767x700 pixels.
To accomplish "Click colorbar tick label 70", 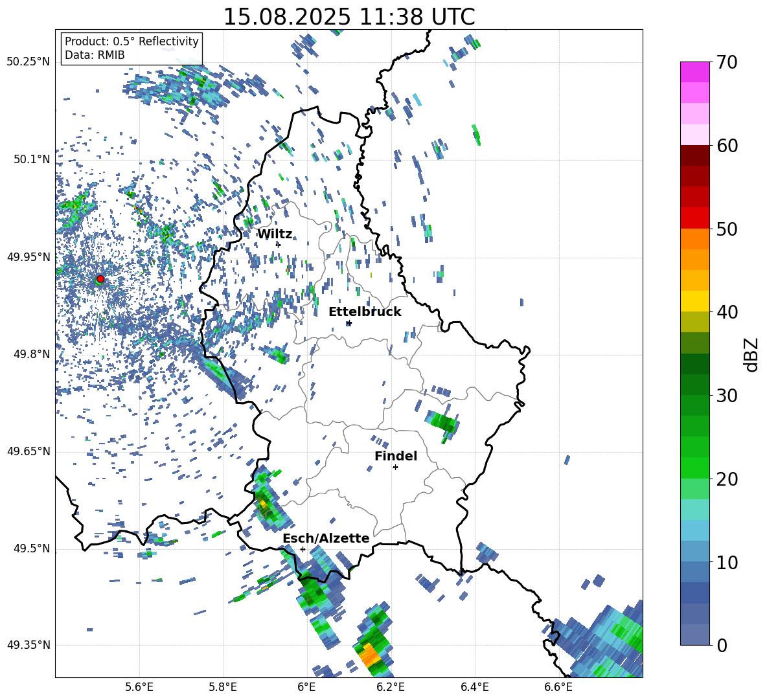I will point(727,63).
